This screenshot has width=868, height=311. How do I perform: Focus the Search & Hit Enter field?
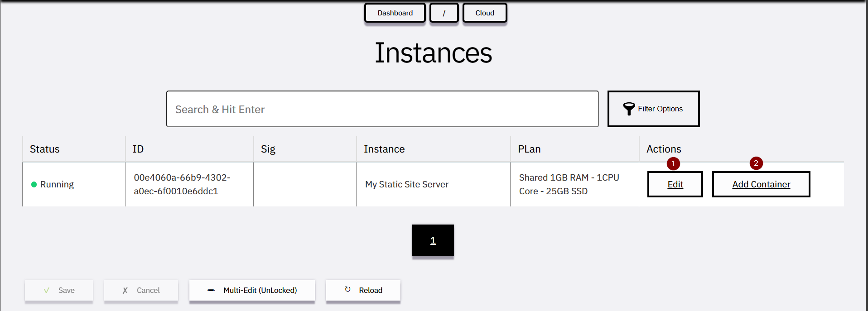pos(382,109)
